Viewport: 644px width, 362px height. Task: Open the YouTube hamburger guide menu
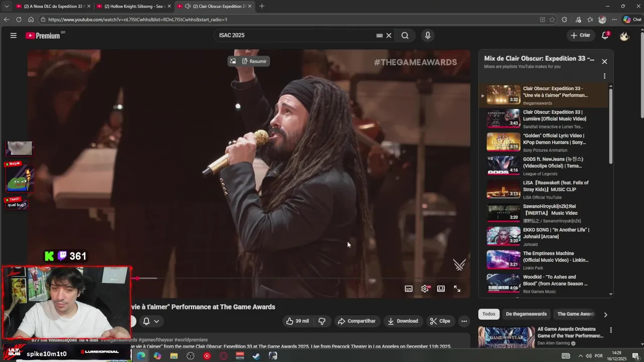click(14, 35)
